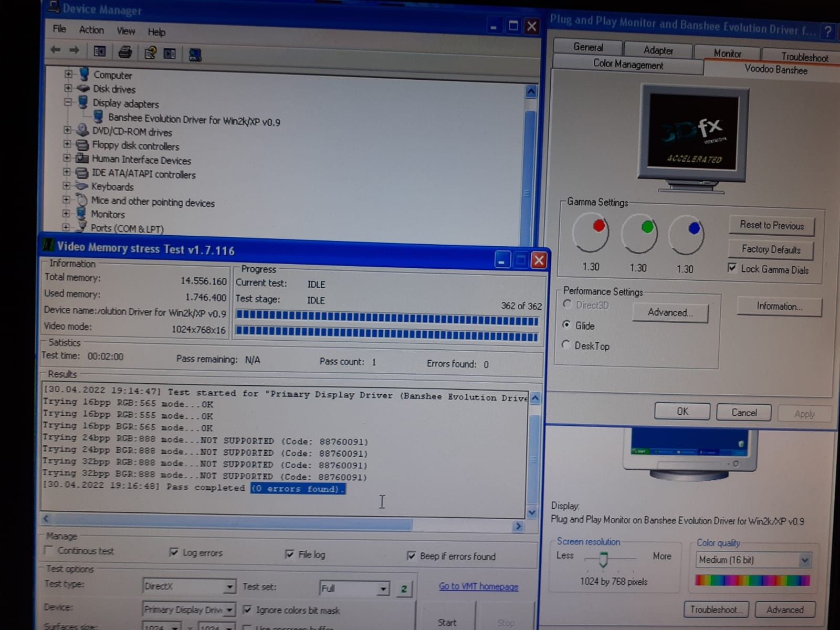Click the Back arrow in Device Manager toolbar
The height and width of the screenshot is (630, 840).
[x=56, y=50]
